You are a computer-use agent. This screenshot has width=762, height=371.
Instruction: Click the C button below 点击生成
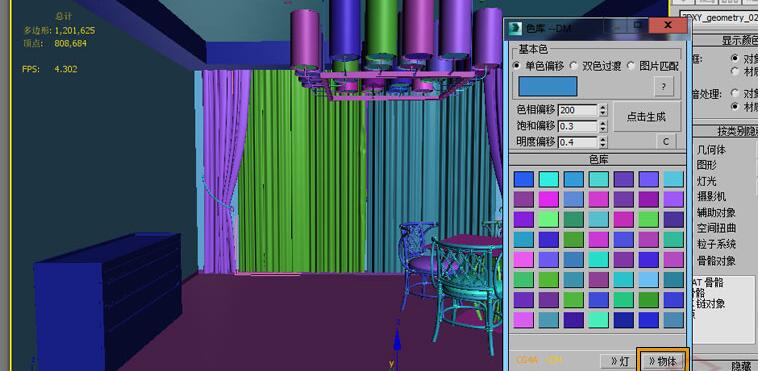(666, 142)
